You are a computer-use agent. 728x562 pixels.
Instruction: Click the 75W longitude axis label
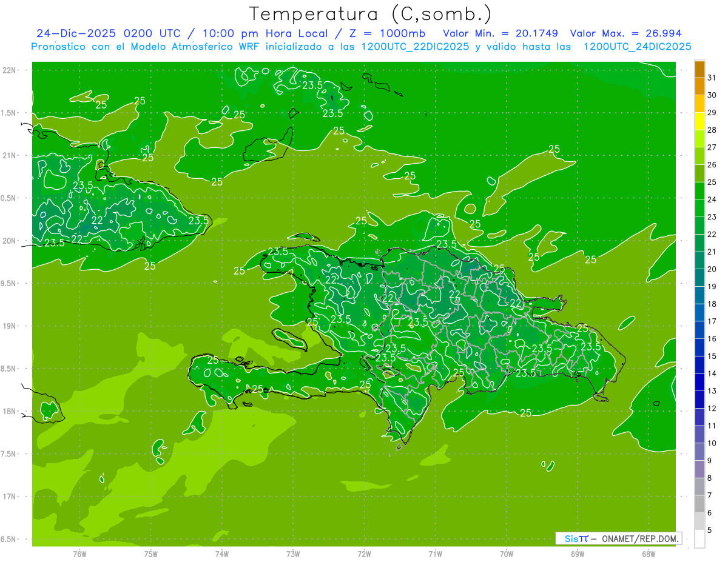tap(151, 554)
